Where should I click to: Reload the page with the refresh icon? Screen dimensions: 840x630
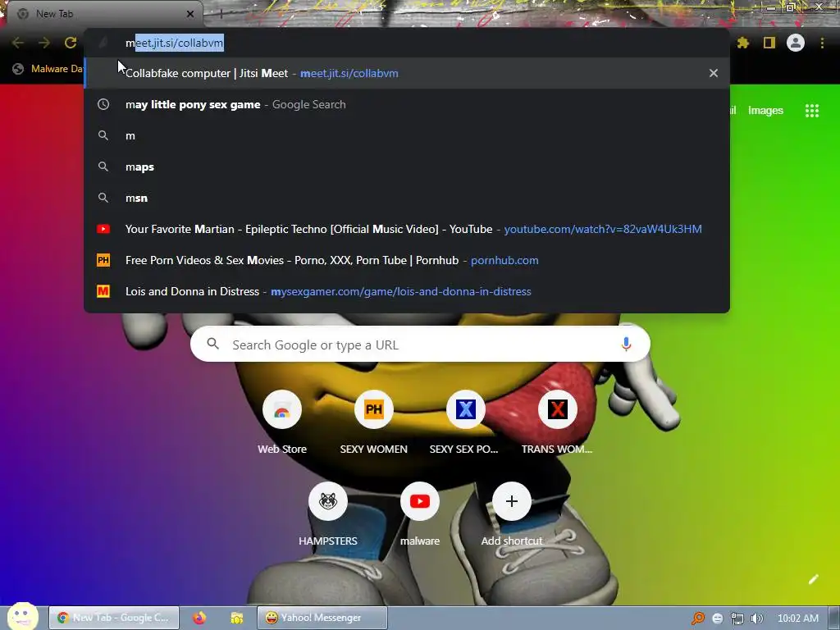71,43
